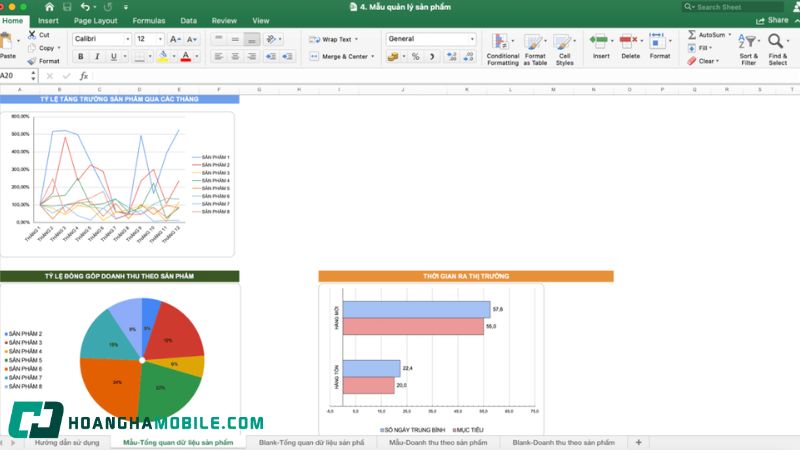Viewport: 800px width, 450px height.
Task: Open Format as Table
Action: pos(535,49)
